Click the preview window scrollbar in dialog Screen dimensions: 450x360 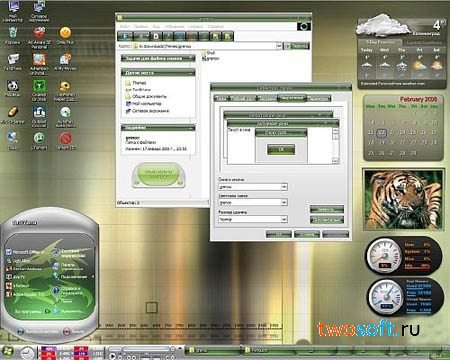336,145
